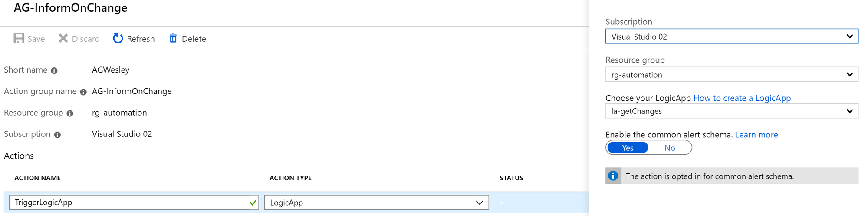Click the Subscription info icon
The image size is (868, 216).
click(57, 135)
